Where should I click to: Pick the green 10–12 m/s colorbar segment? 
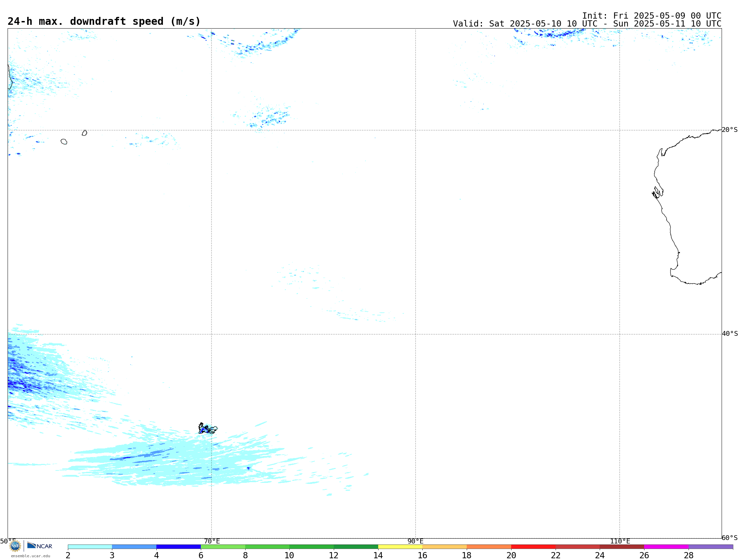coord(312,547)
